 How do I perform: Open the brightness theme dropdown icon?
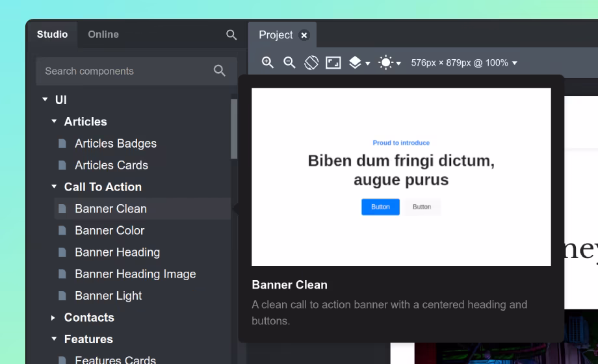(389, 62)
